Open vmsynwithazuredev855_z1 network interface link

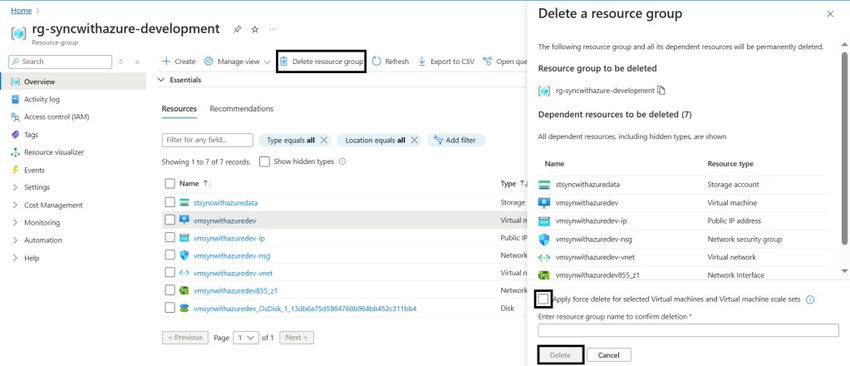click(236, 291)
